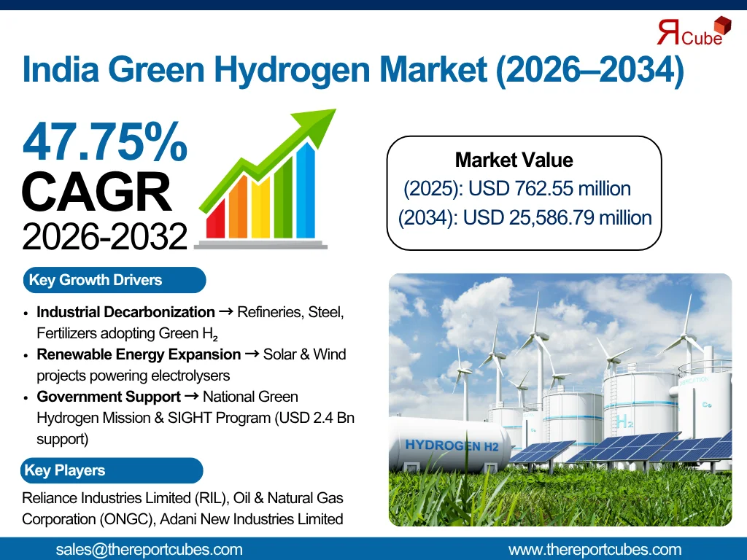Select the 2026-2032 year range text
The height and width of the screenshot is (560, 747).
pyautogui.click(x=104, y=237)
